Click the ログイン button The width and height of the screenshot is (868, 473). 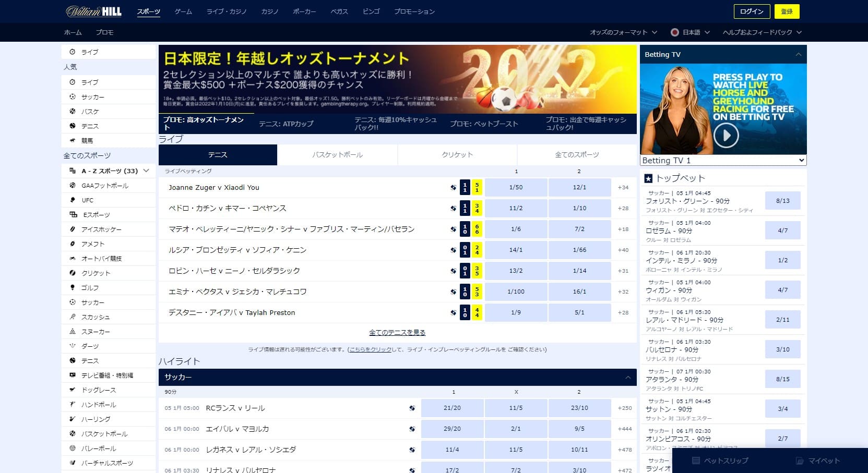[x=752, y=11]
